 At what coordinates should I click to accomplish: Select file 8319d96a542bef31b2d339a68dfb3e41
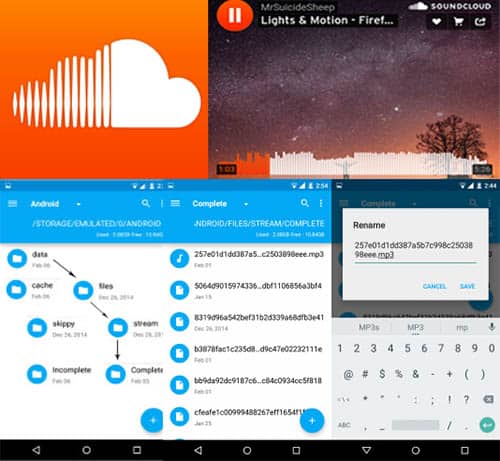coord(247,322)
